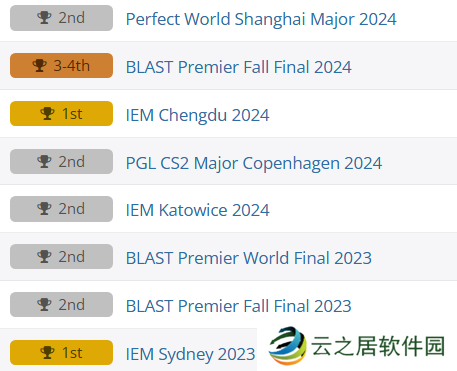The image size is (457, 371).
Task: Open IEM Sydney 2023 event link
Action: (190, 354)
